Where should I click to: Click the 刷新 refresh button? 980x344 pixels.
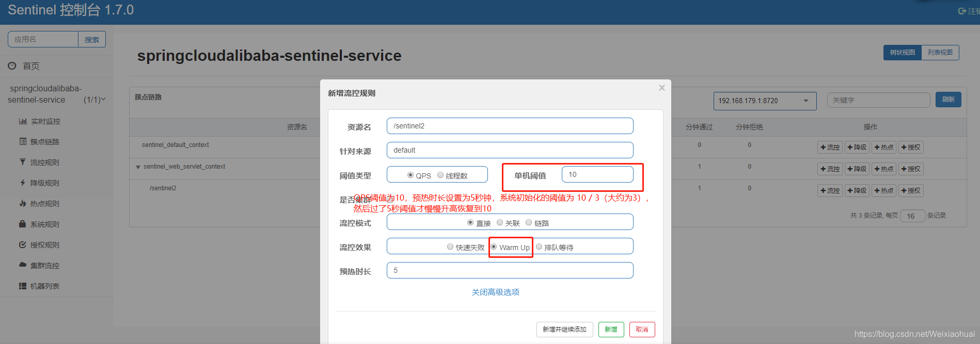[x=949, y=100]
